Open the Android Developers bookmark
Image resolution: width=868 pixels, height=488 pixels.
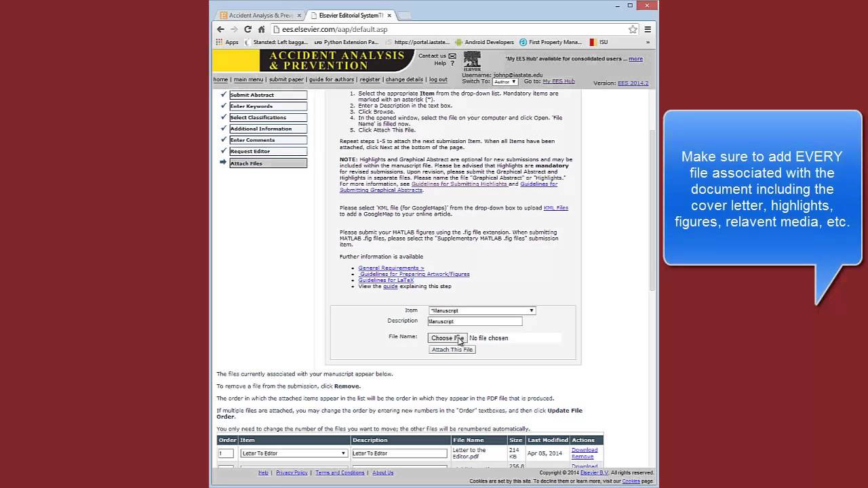(x=485, y=42)
